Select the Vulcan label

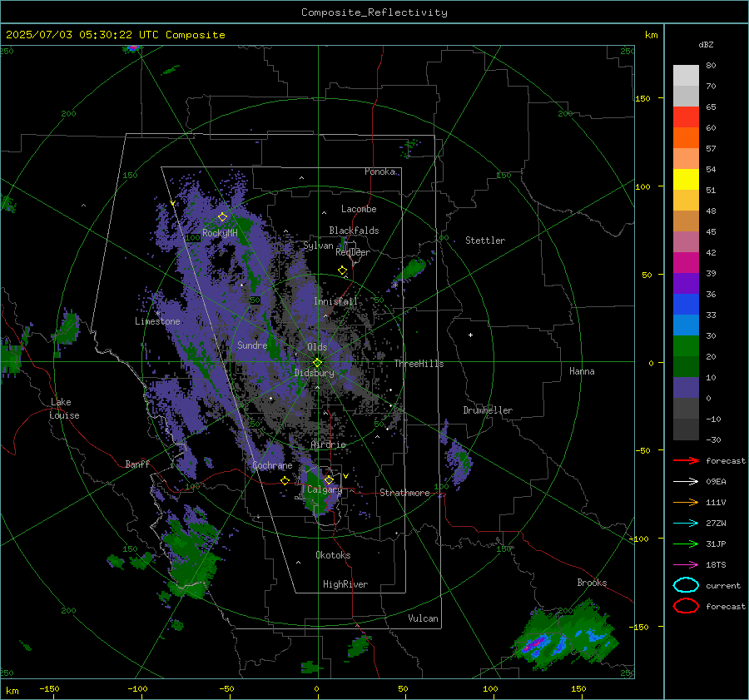[424, 618]
